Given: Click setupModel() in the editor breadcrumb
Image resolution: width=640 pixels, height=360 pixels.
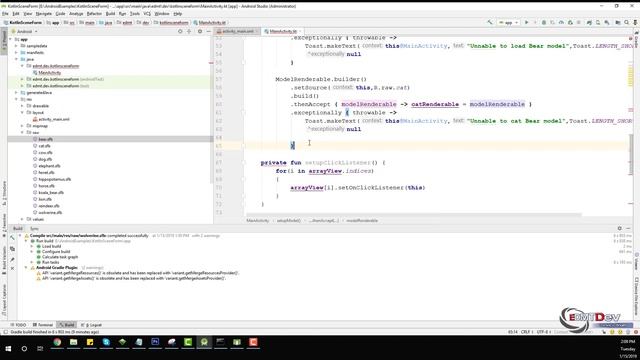Looking at the screenshot, I should pos(289,221).
